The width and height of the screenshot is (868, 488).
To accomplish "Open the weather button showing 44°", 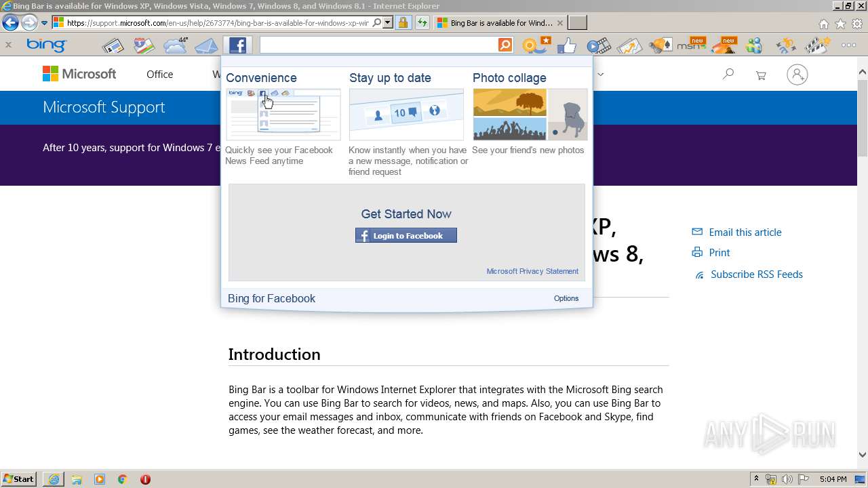I will [175, 45].
